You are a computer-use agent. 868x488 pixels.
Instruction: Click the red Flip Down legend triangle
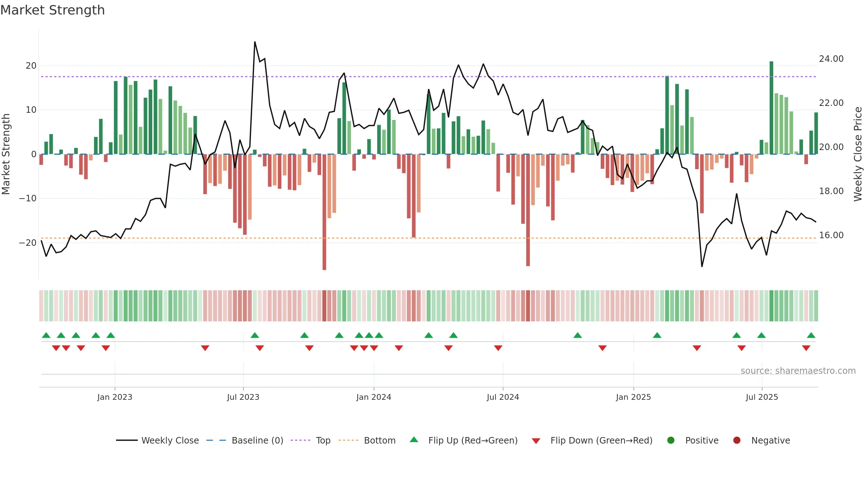click(x=536, y=441)
